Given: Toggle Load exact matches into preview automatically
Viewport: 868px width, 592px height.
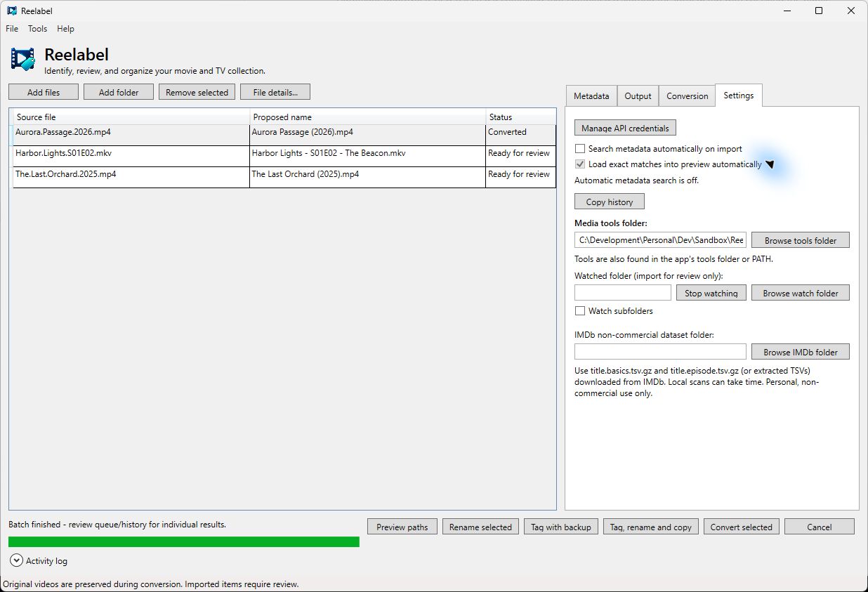Looking at the screenshot, I should point(580,164).
